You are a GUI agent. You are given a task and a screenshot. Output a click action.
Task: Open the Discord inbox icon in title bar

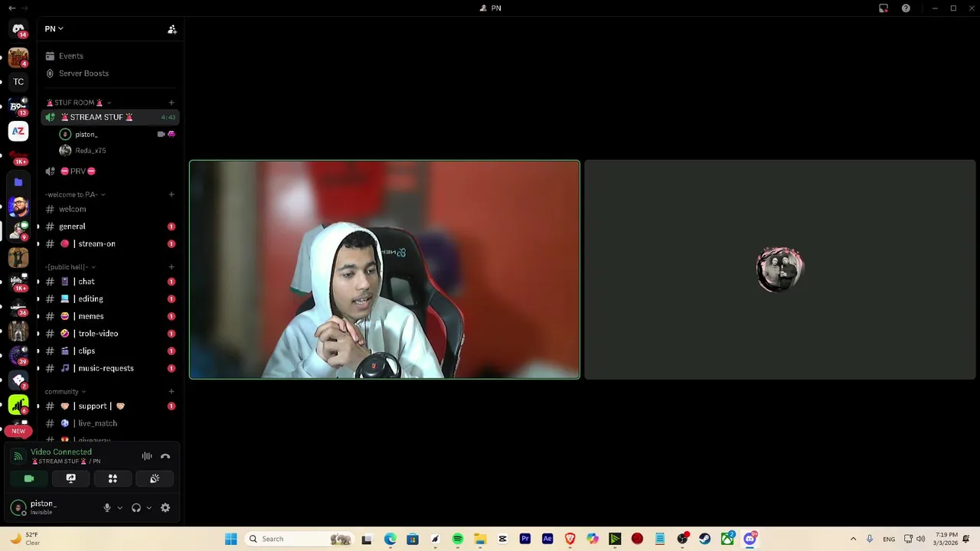(884, 8)
